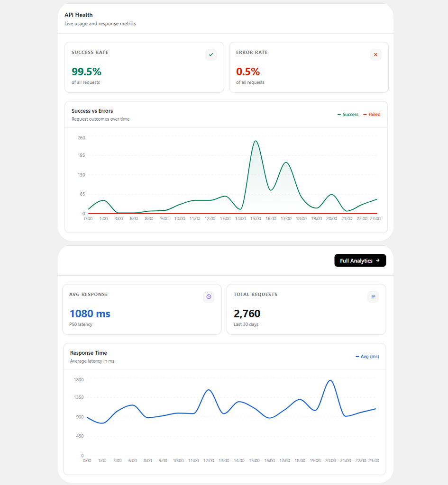The width and height of the screenshot is (448, 485).
Task: Click the success peak at 15:00
Action: [256, 141]
